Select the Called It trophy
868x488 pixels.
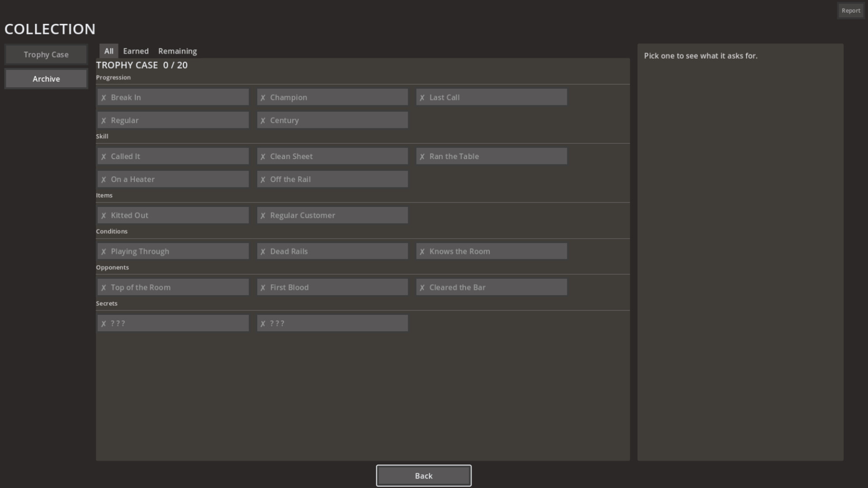point(173,156)
